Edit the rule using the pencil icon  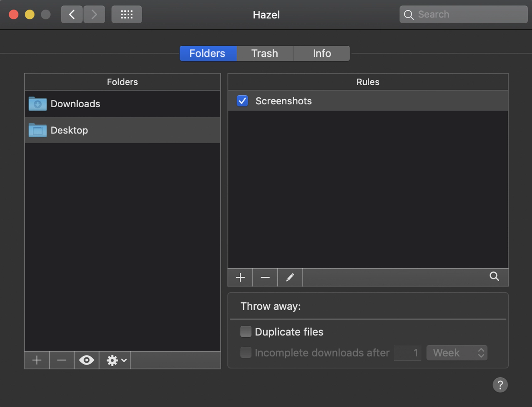290,277
